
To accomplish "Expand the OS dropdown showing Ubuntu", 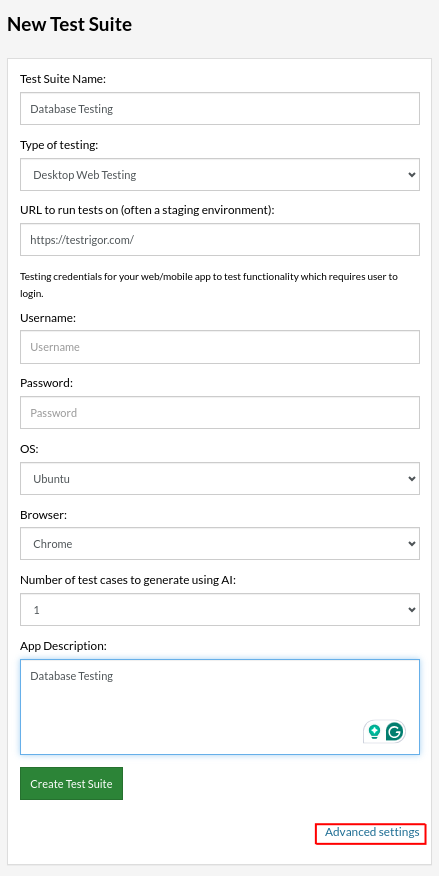I will click(220, 478).
